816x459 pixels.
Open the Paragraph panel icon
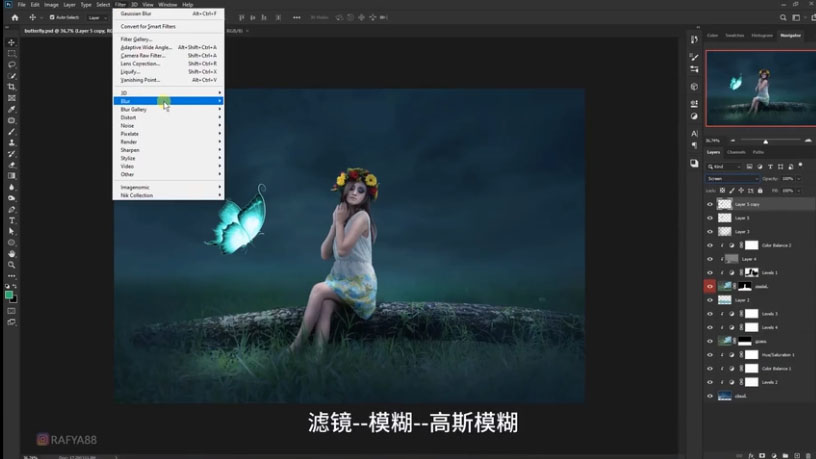[x=694, y=145]
